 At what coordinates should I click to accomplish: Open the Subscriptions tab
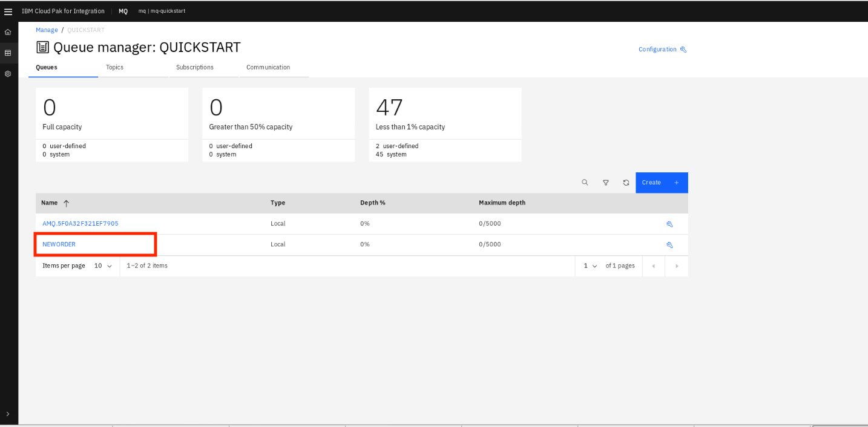pos(194,67)
